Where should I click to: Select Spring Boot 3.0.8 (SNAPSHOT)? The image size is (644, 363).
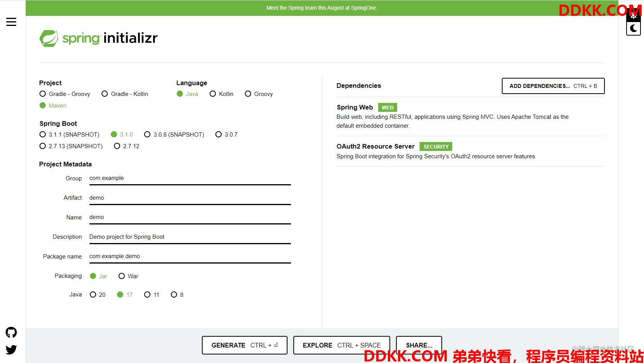click(x=174, y=135)
